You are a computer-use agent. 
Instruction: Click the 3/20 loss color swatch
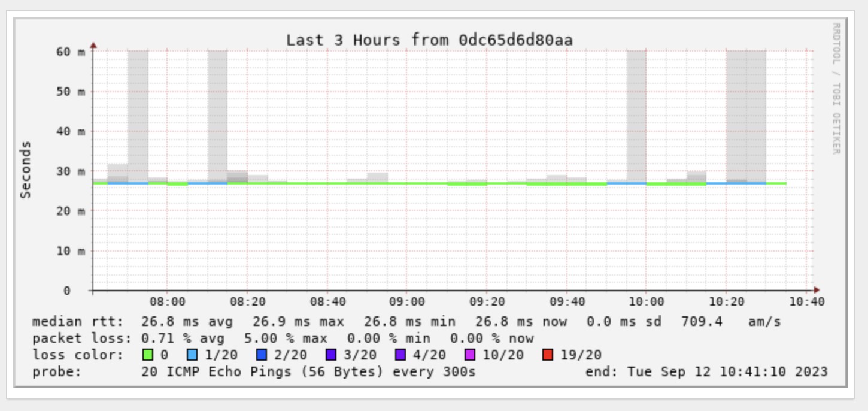pos(332,355)
